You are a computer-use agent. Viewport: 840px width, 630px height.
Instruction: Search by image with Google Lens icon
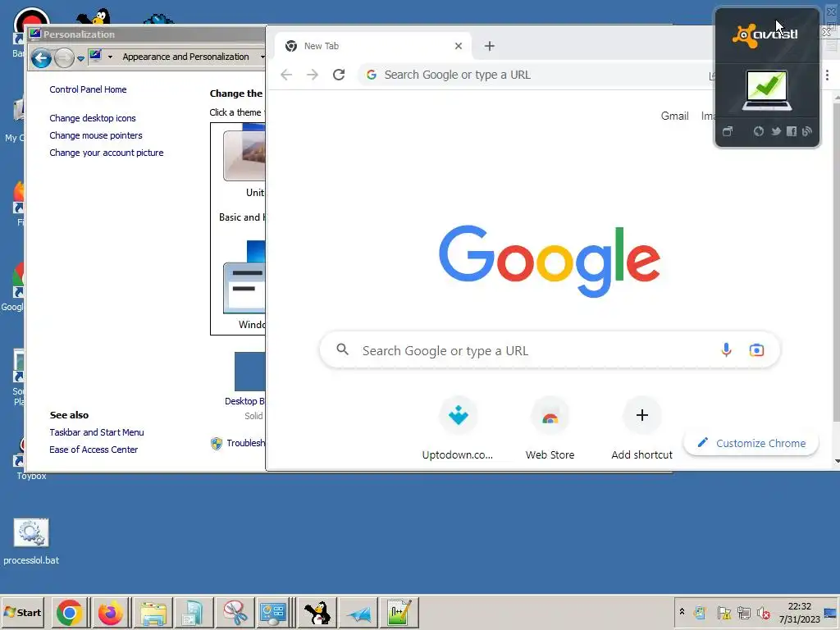point(756,350)
